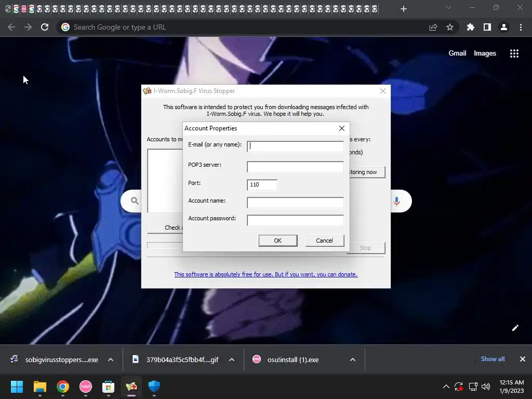Click the E-mail (or any name) field
532x399 pixels.
(x=295, y=146)
